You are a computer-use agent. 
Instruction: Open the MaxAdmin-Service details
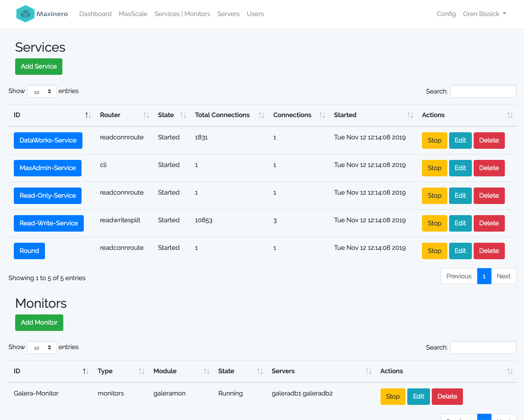click(48, 168)
